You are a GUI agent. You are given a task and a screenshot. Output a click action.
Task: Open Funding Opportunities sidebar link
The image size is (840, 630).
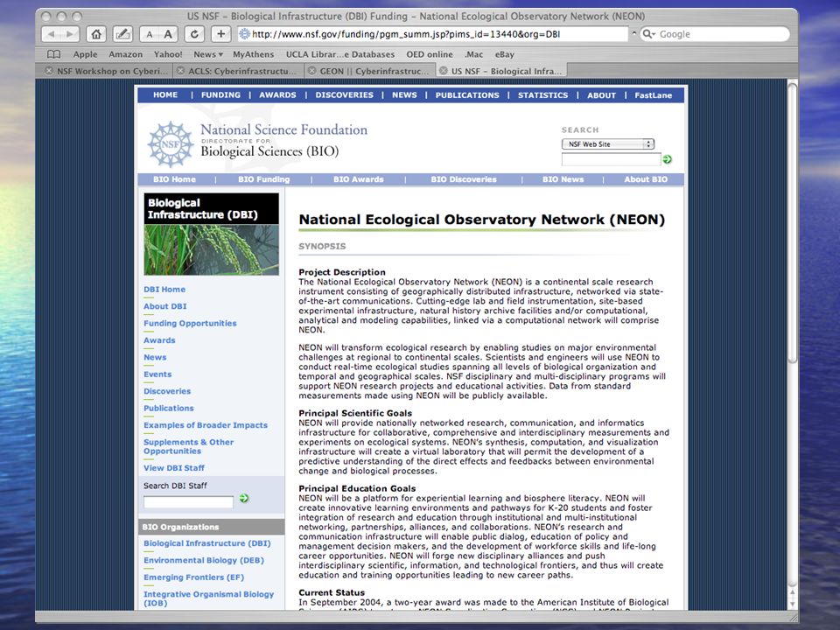point(190,324)
